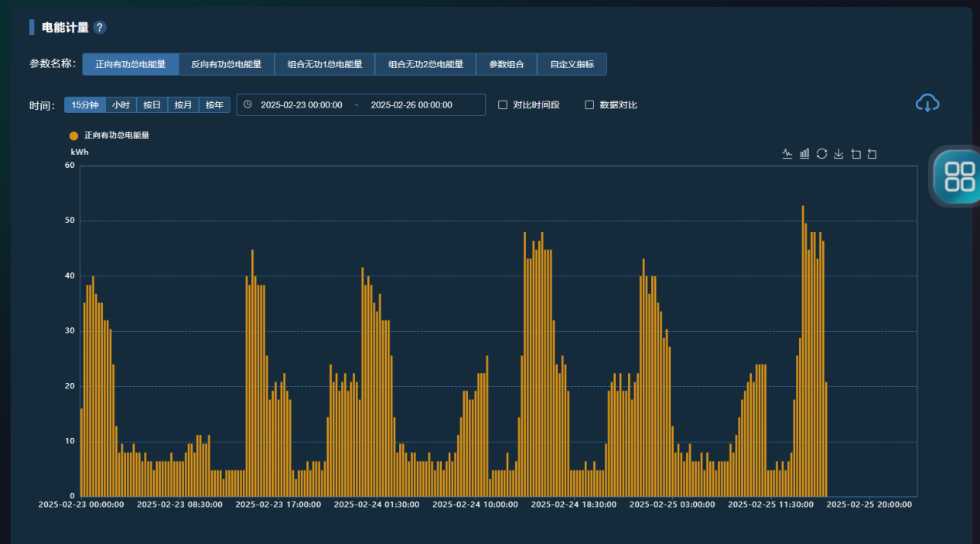Image resolution: width=980 pixels, height=544 pixels.
Task: Open the start date 2025-02-23 picker
Action: click(301, 104)
